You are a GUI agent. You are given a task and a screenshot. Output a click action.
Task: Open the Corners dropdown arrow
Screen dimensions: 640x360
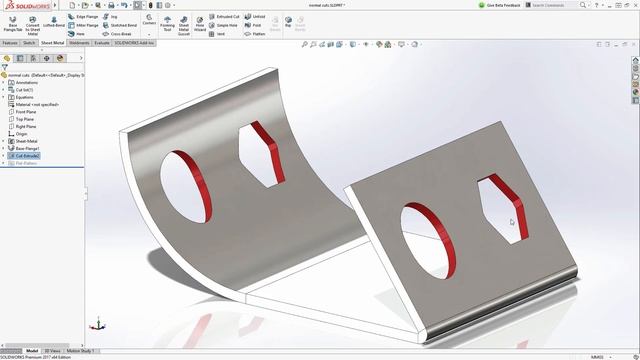[x=149, y=34]
